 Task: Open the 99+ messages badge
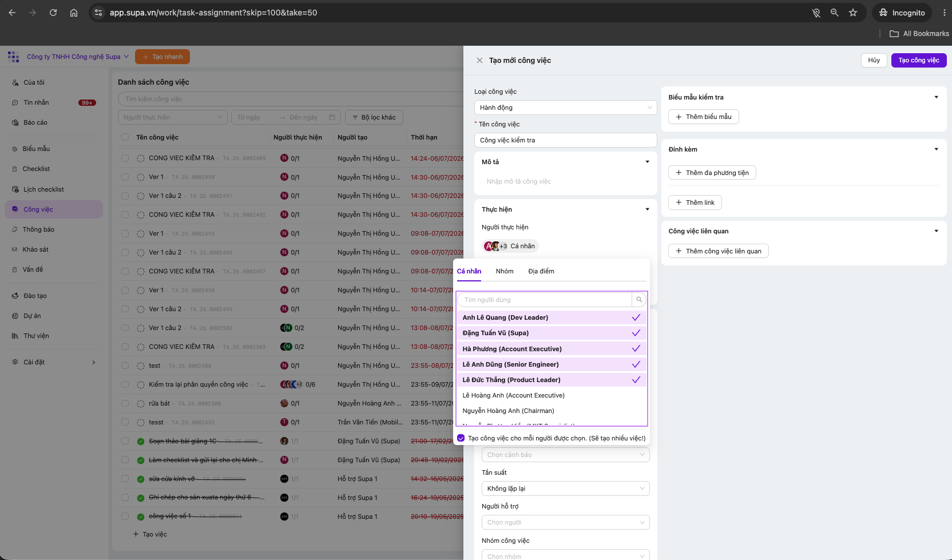tap(87, 103)
